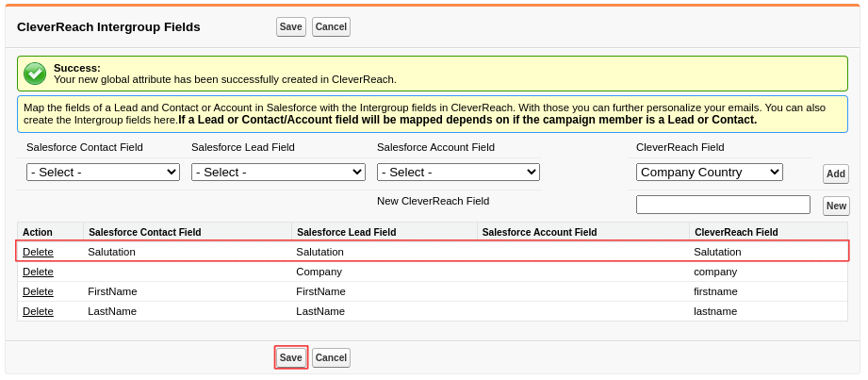Delete the Company mapping row

click(39, 272)
